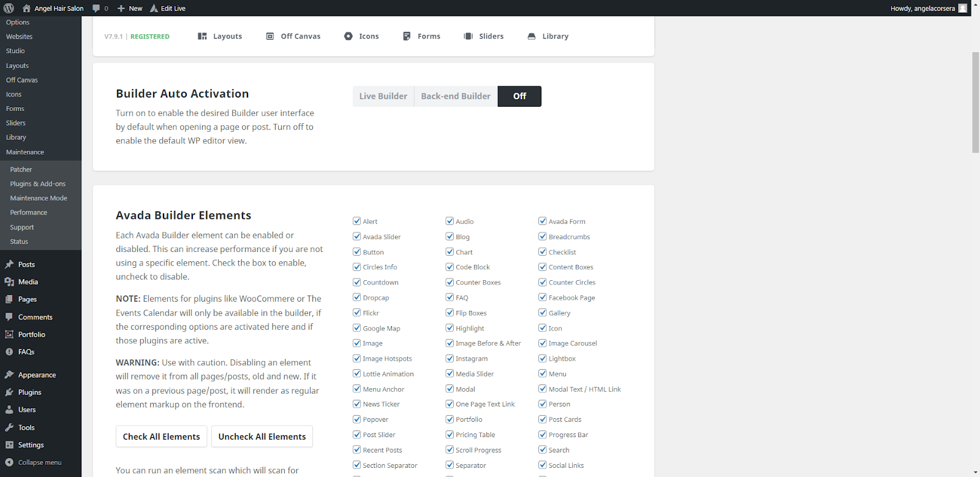Image resolution: width=980 pixels, height=477 pixels.
Task: Open the Patcher submenu link
Action: pos(21,170)
